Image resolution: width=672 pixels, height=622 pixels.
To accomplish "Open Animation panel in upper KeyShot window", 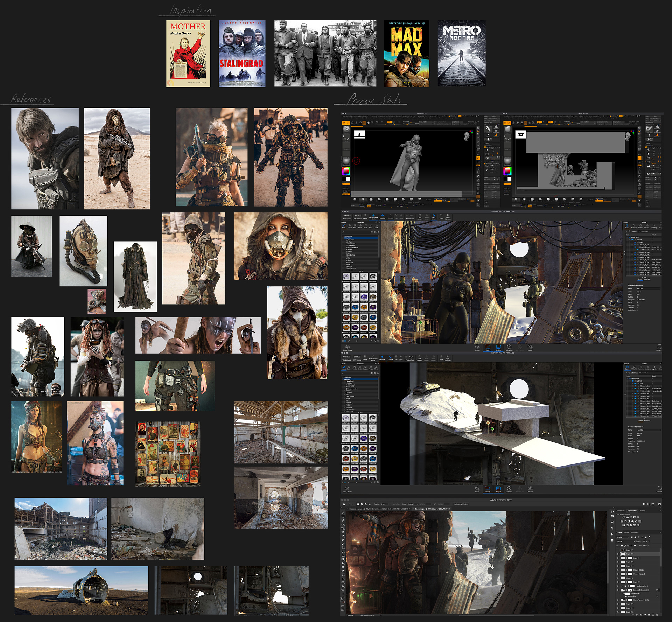I will (509, 347).
